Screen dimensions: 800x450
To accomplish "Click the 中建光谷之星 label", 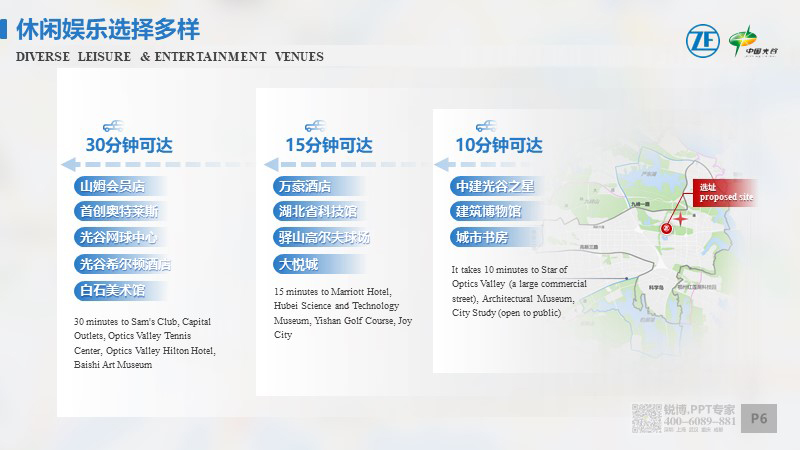I will coord(495,186).
